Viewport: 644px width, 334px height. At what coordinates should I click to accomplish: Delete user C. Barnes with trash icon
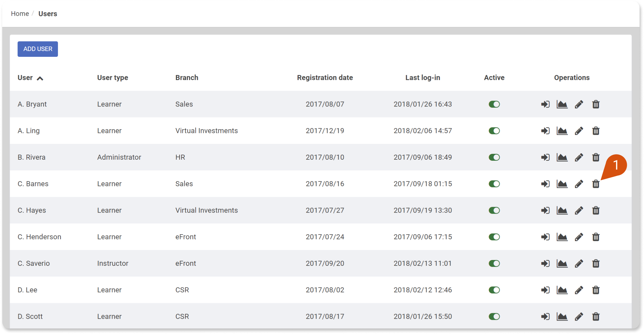click(x=596, y=184)
